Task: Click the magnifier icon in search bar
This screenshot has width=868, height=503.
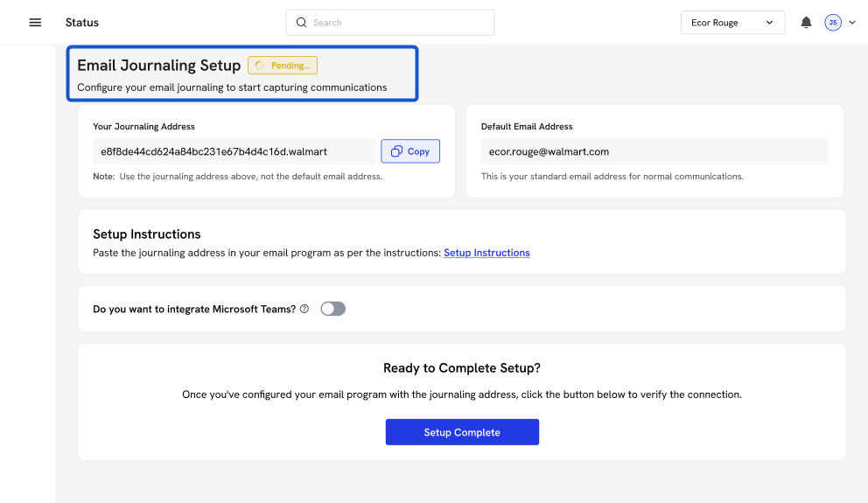Action: coord(302,23)
